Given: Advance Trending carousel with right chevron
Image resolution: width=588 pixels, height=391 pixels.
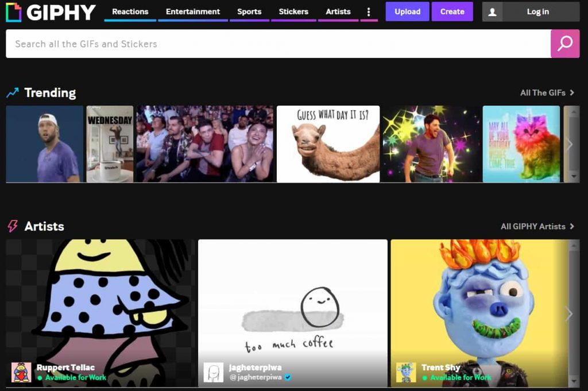Looking at the screenshot, I should (569, 144).
